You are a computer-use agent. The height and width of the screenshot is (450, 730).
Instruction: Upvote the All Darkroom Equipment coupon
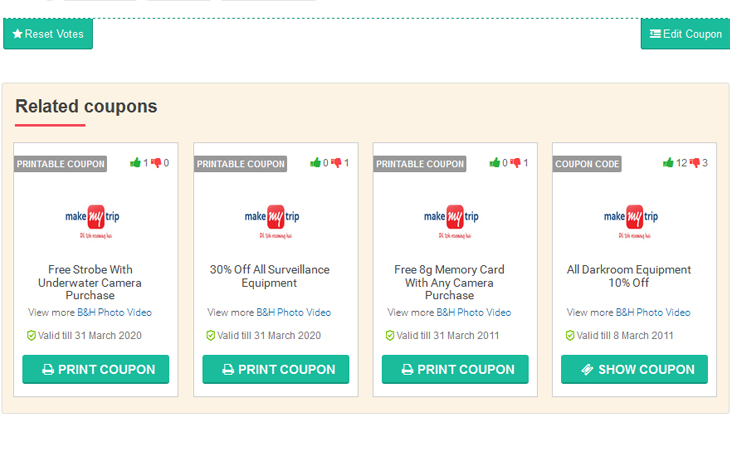(668, 163)
